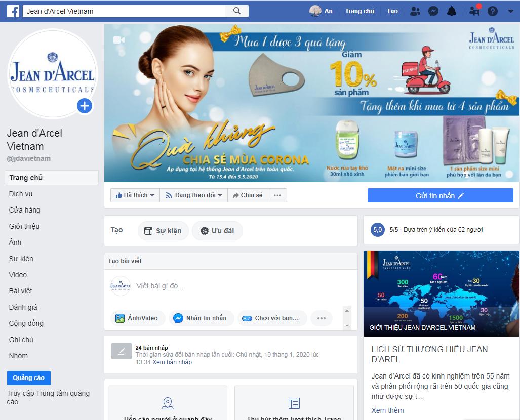Image resolution: width=520 pixels, height=420 pixels.
Task: Click the Facebook logo icon
Action: (x=13, y=11)
